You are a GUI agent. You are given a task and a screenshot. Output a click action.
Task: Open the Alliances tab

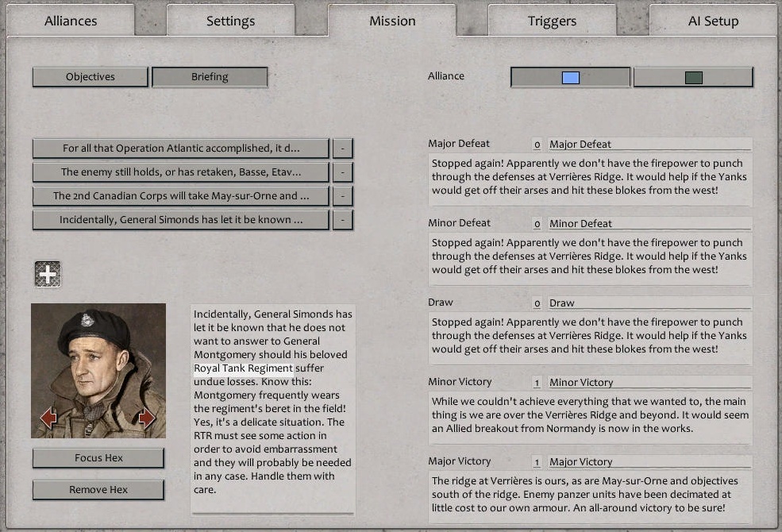point(71,21)
